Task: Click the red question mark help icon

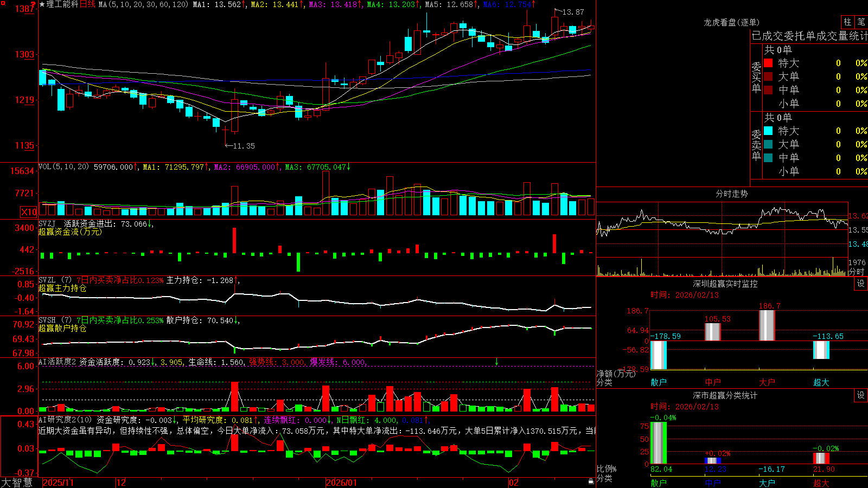Action: point(34,4)
